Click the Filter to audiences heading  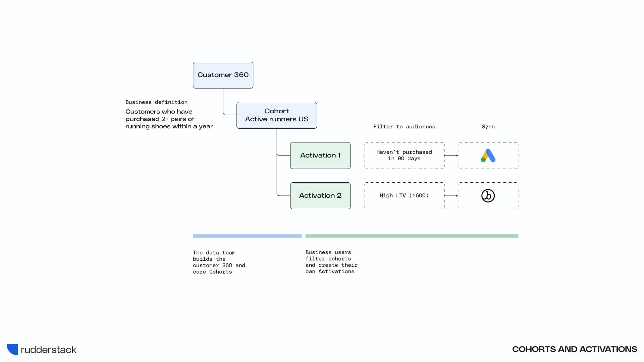coord(404,127)
